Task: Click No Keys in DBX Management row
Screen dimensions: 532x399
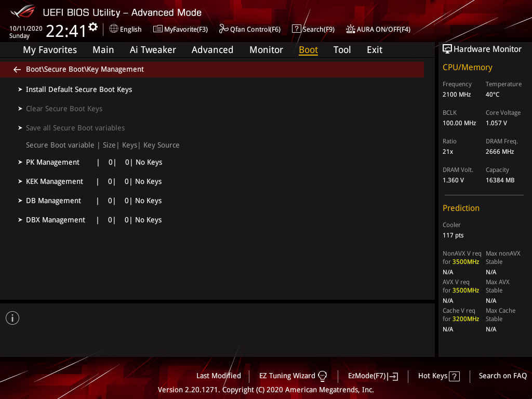Action: [x=148, y=220]
